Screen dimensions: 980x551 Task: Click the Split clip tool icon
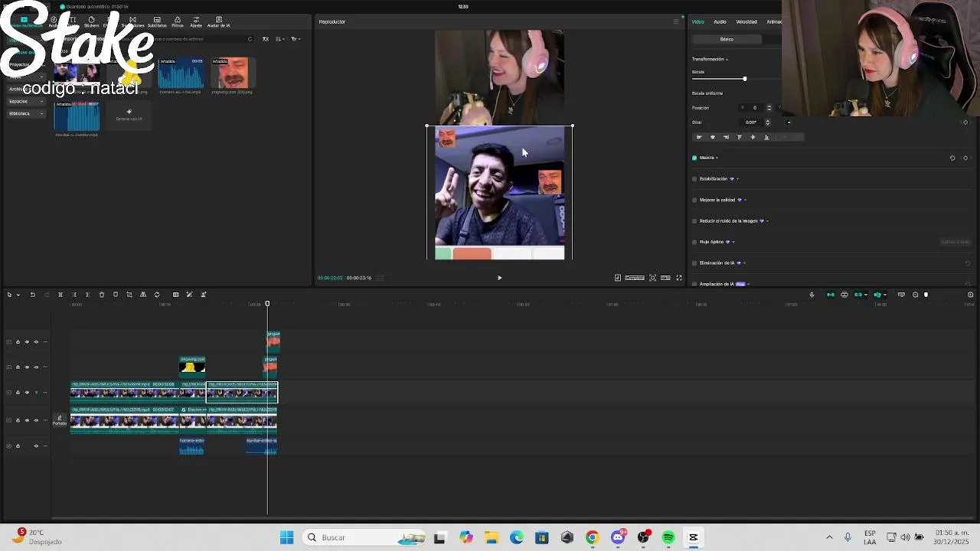pyautogui.click(x=60, y=295)
